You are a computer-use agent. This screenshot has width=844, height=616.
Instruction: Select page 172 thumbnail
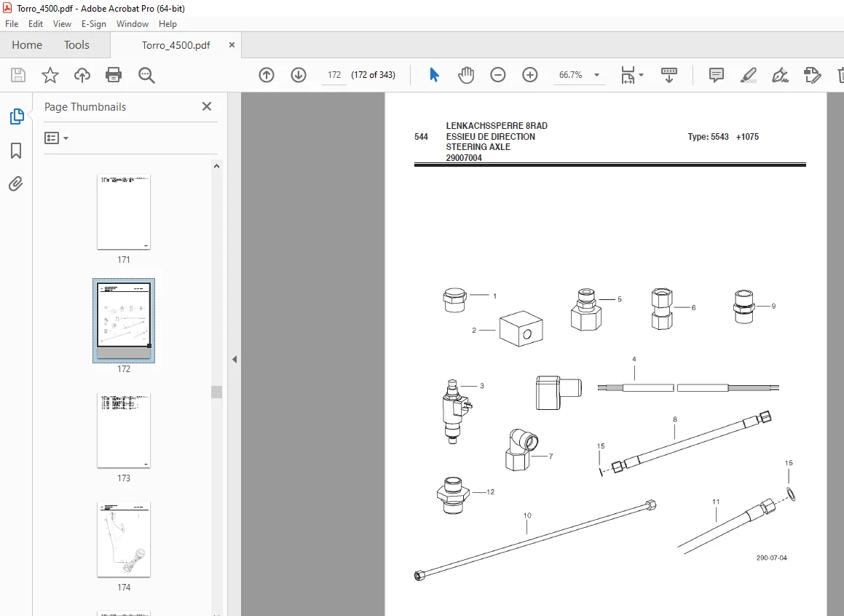[124, 320]
